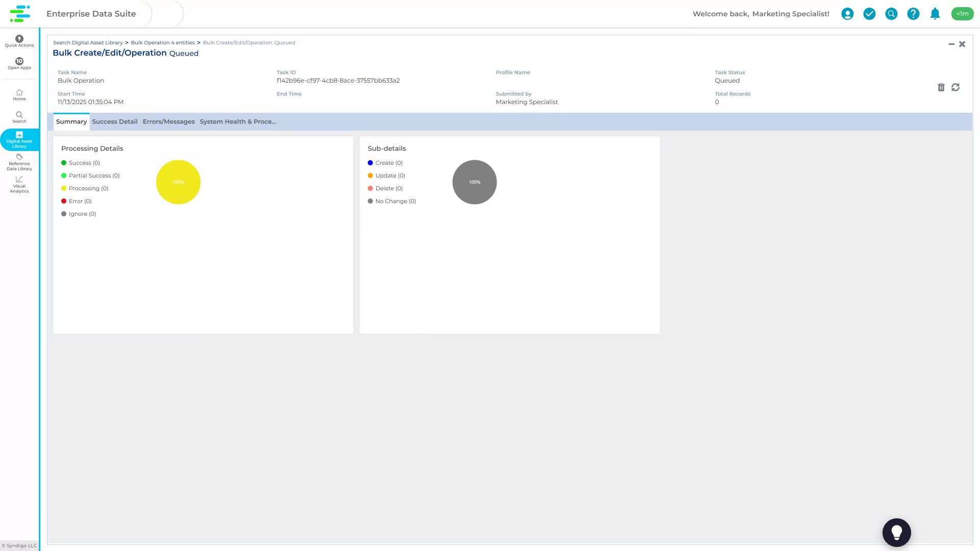980x551 pixels.
Task: Open Quick Actions in the sidebar
Action: (x=19, y=41)
